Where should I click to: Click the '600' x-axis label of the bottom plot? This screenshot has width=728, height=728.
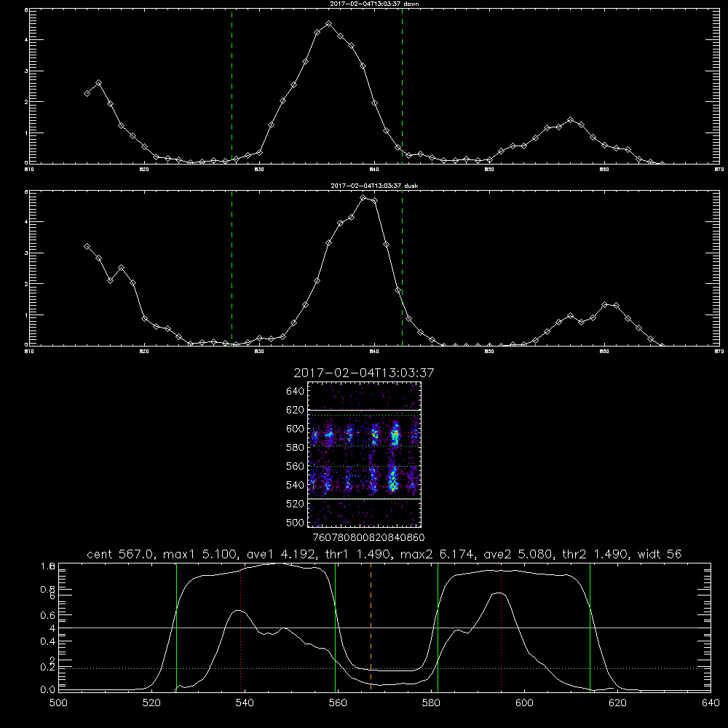524,703
